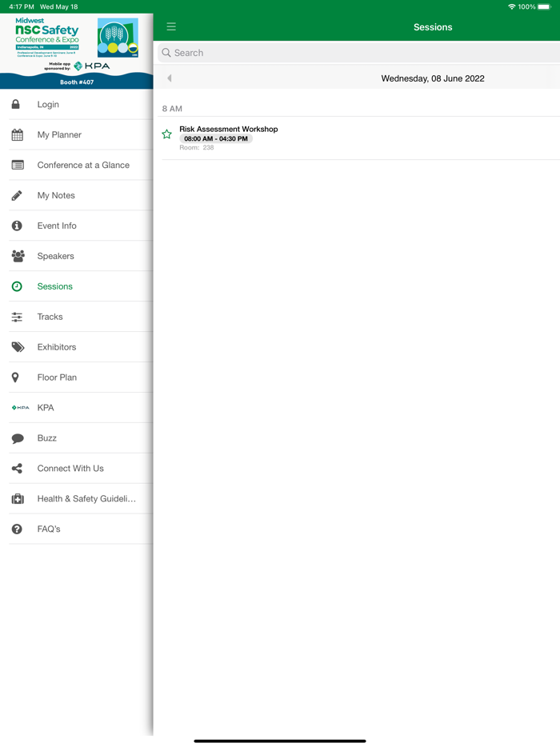Screen dimensions: 560x747
Task: Click the Exhibitors tag icon
Action: (x=18, y=347)
